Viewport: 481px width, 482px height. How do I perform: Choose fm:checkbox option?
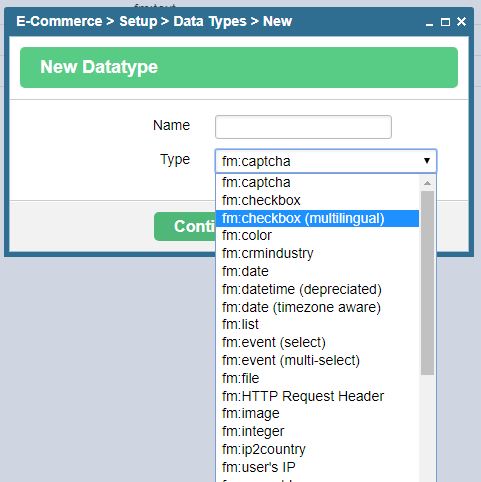[x=317, y=200]
